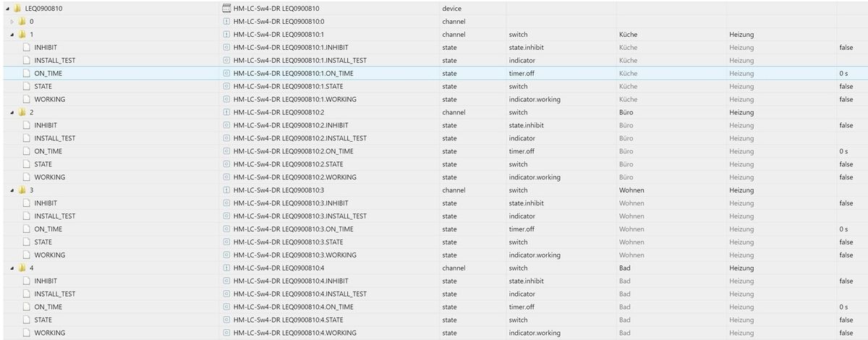Image resolution: width=868 pixels, height=340 pixels.
Task: Click the 'switch' role of channel 2
Action: pyautogui.click(x=519, y=112)
